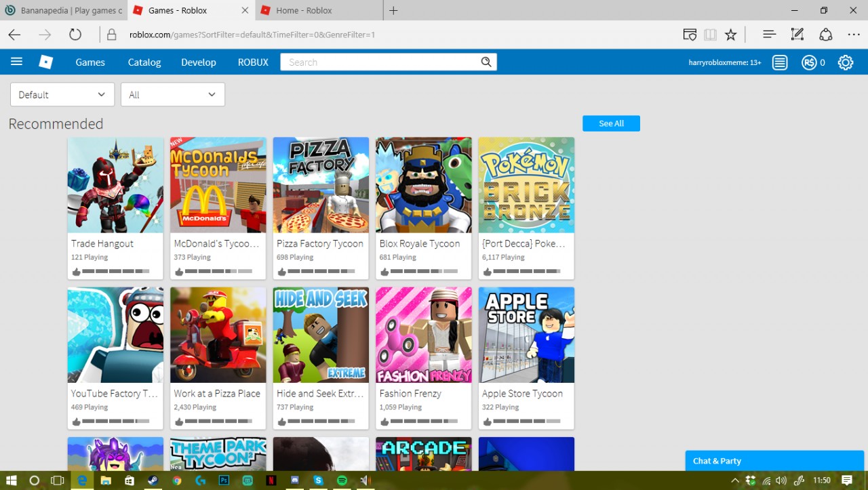
Task: Open Cortana search circle on taskbar
Action: coord(35,481)
